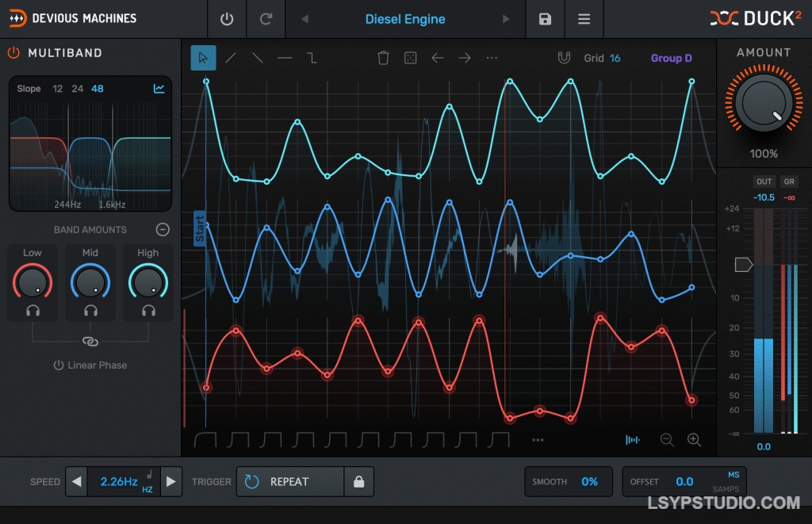The height and width of the screenshot is (524, 812).
Task: Select 24 dB slope option
Action: [77, 89]
